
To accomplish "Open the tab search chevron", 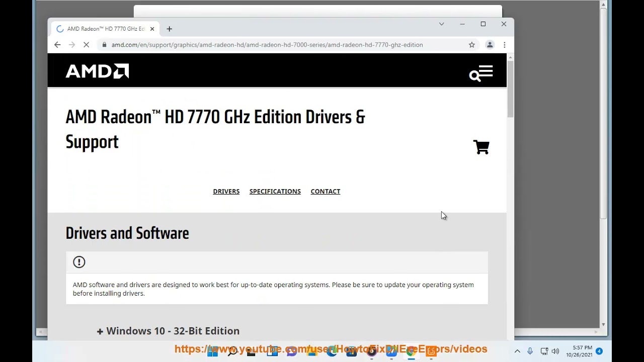I will (442, 24).
